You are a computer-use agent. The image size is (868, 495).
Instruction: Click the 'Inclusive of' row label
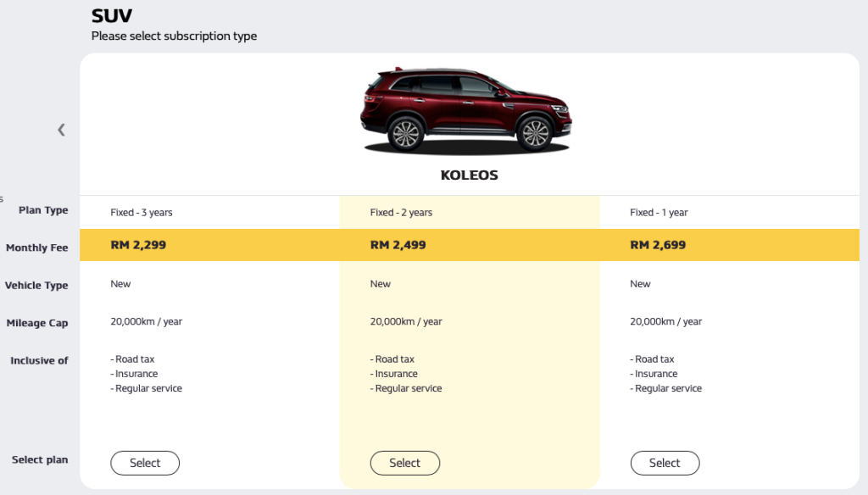[x=39, y=360]
